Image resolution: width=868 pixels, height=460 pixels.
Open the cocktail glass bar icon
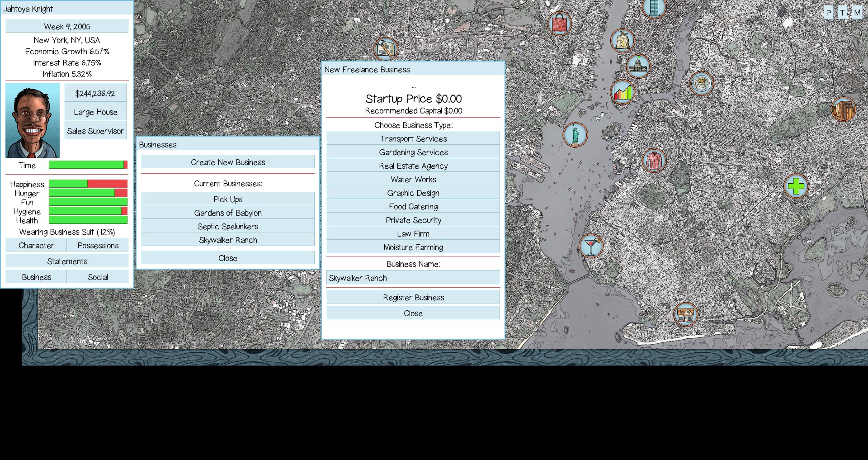click(x=591, y=246)
